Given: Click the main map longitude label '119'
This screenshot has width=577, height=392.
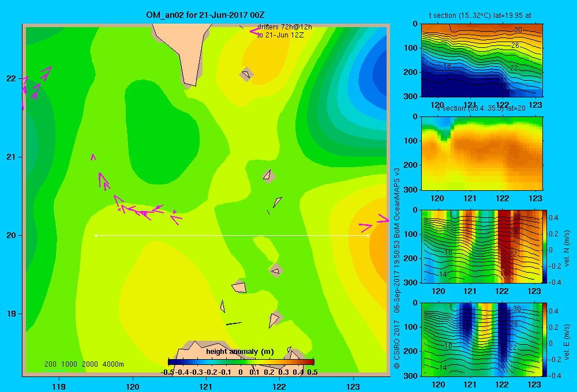Looking at the screenshot, I should pos(59,386).
